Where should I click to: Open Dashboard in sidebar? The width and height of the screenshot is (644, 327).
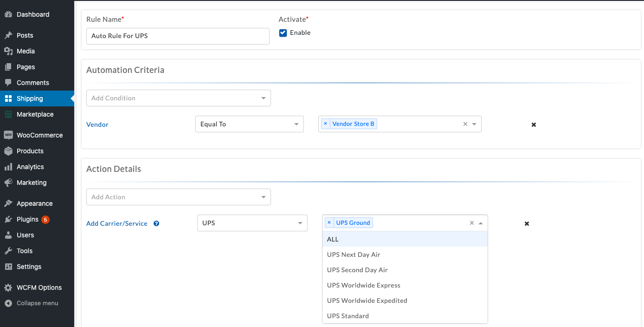[x=33, y=14]
